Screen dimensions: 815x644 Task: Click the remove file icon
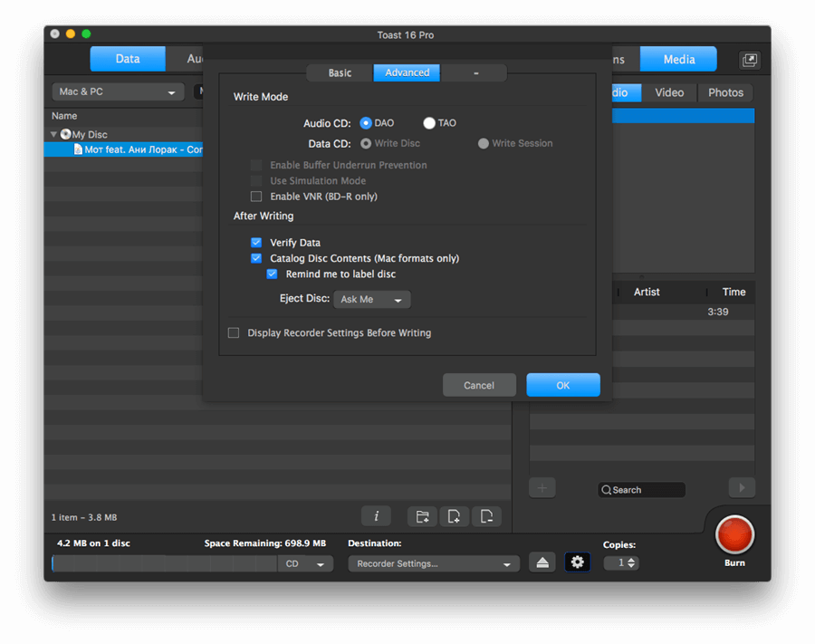click(x=486, y=516)
